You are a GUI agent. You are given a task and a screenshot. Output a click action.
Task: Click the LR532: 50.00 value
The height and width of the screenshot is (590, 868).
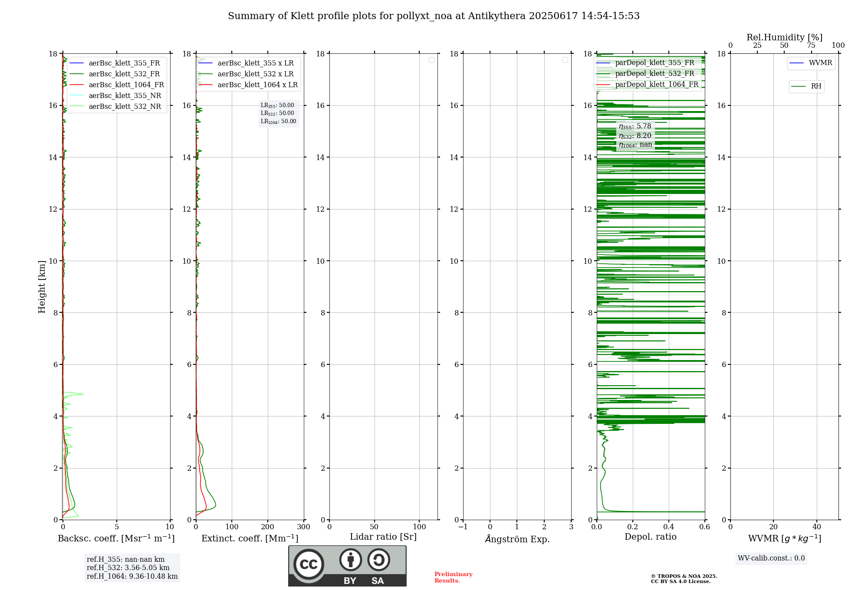tap(277, 113)
